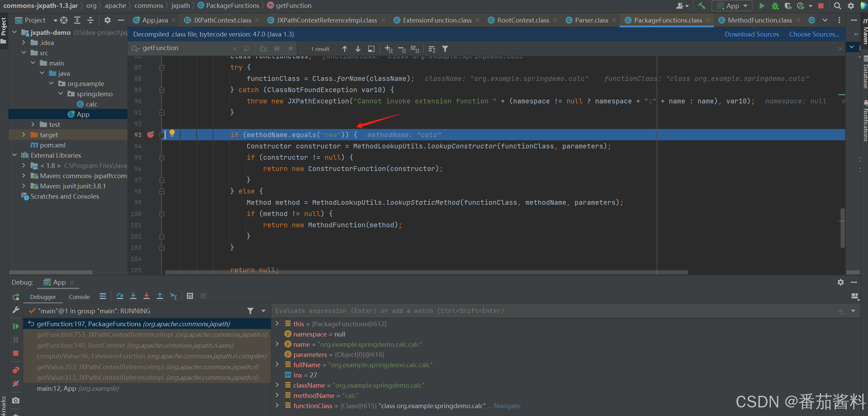
Task: Mute breakpoints icon in debug sidebar
Action: pyautogui.click(x=16, y=384)
